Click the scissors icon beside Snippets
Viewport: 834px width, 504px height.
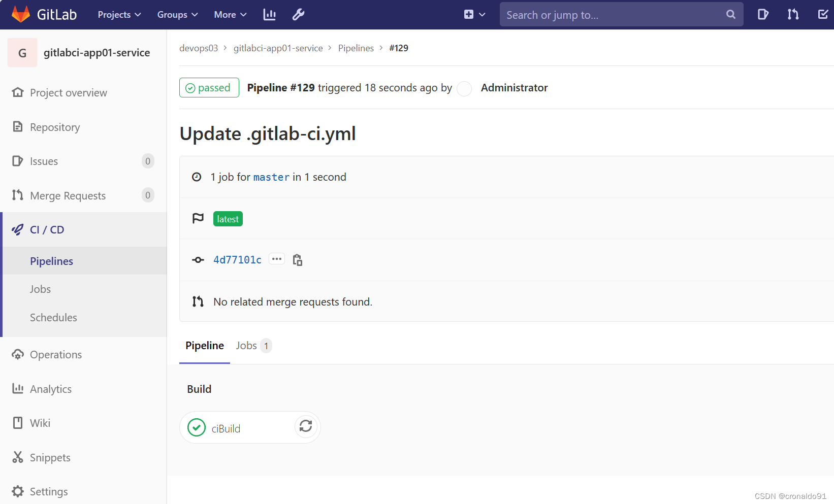click(x=18, y=457)
